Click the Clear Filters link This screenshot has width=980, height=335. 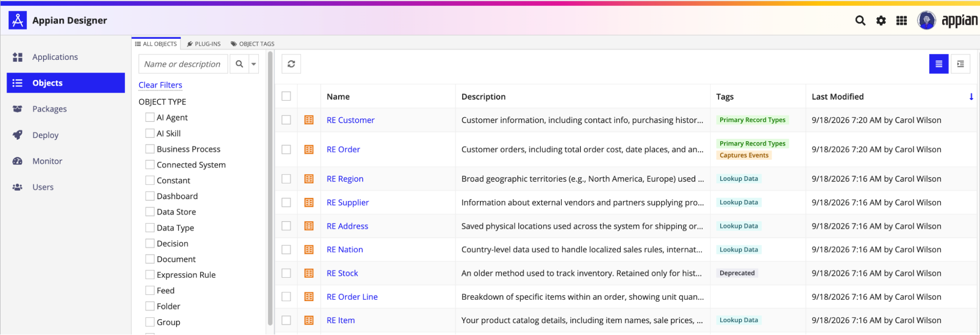(x=160, y=85)
